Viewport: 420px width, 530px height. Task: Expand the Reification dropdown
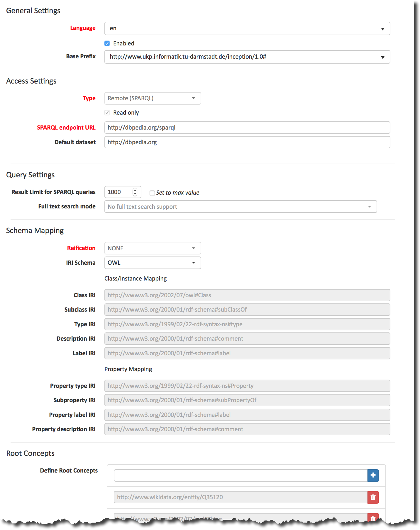coord(153,248)
